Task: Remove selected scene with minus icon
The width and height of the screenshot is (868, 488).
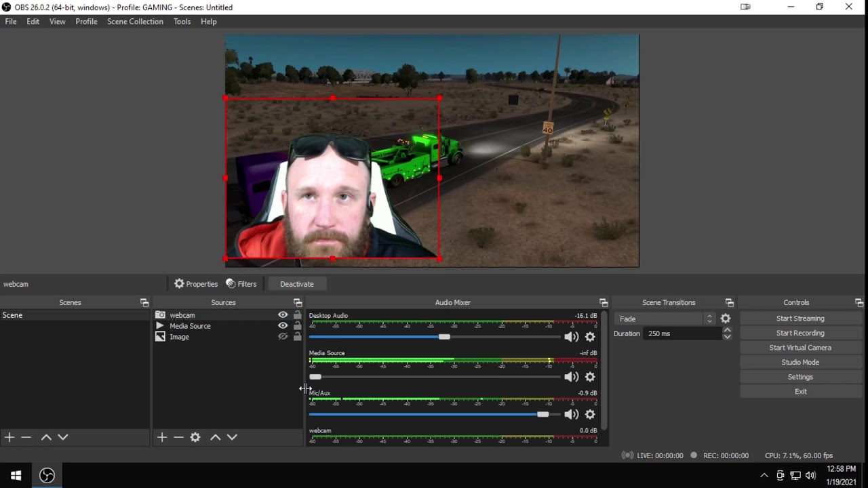Action: point(26,437)
